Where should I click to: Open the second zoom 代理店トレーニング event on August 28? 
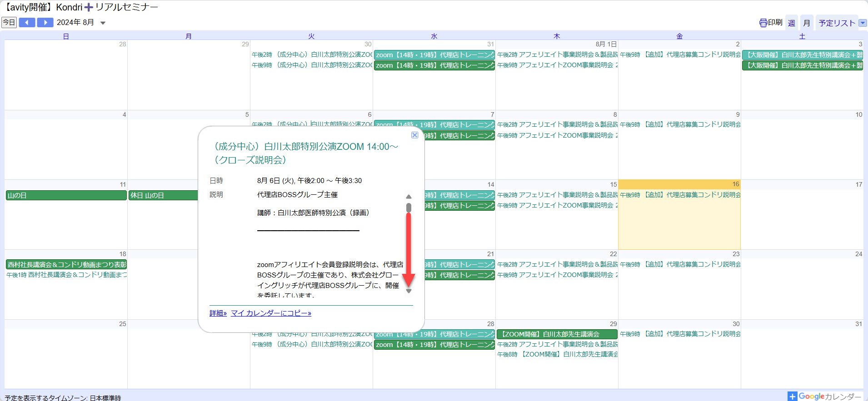tap(434, 345)
